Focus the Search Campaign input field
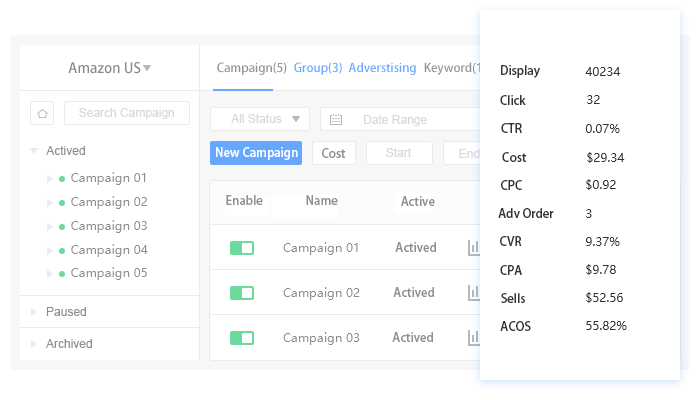This screenshot has height=400, width=700. pyautogui.click(x=126, y=113)
